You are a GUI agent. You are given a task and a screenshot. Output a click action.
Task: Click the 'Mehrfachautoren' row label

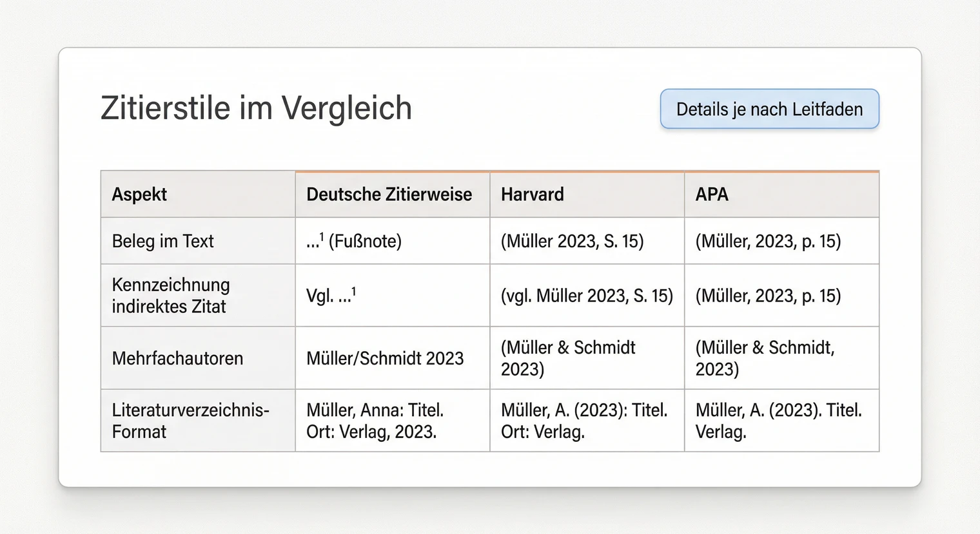point(177,358)
